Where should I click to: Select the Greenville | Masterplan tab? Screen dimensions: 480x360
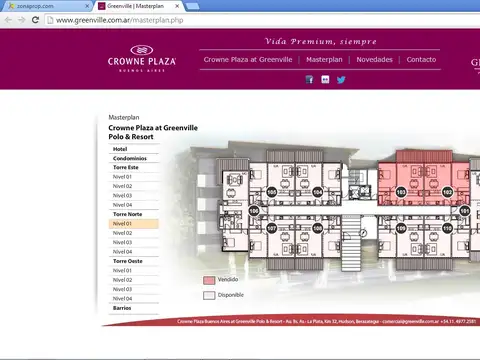tap(138, 6)
